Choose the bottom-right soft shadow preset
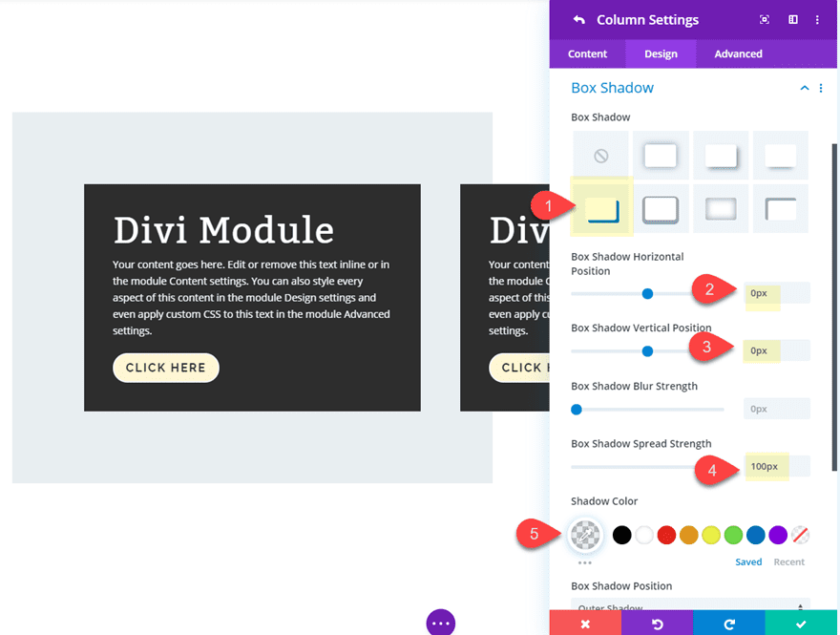The image size is (840, 635). tap(721, 156)
